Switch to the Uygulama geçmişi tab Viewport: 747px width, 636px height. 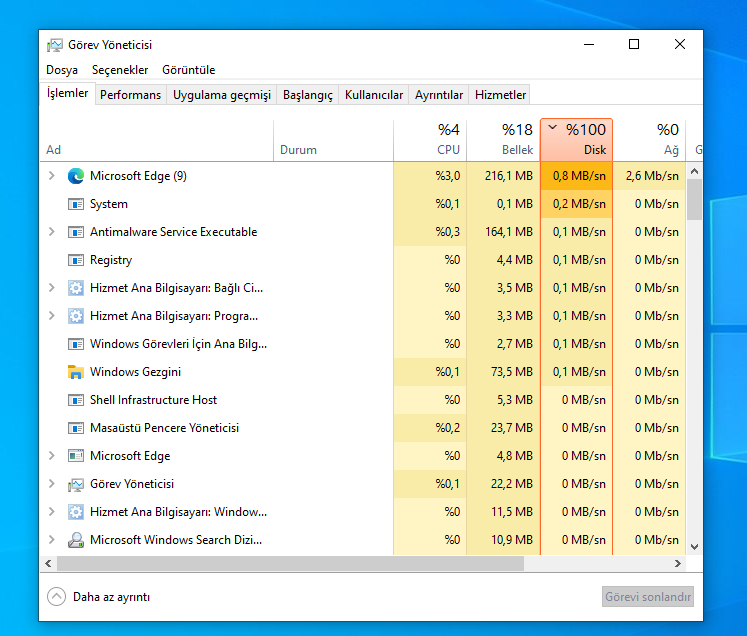(222, 95)
